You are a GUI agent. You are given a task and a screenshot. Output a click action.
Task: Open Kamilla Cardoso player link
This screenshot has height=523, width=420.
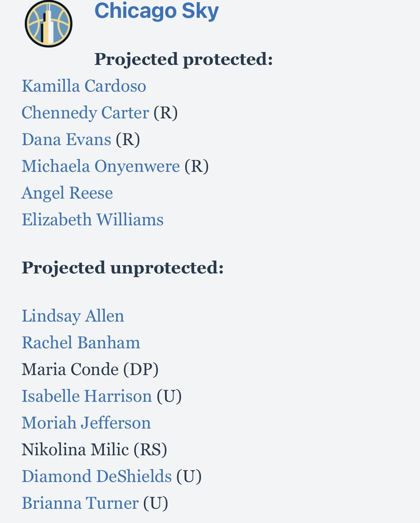coord(84,86)
